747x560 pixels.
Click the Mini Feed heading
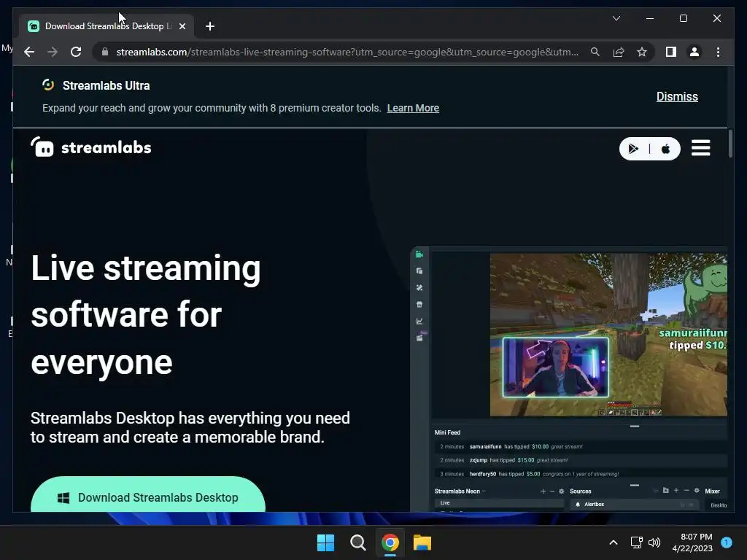pyautogui.click(x=447, y=432)
